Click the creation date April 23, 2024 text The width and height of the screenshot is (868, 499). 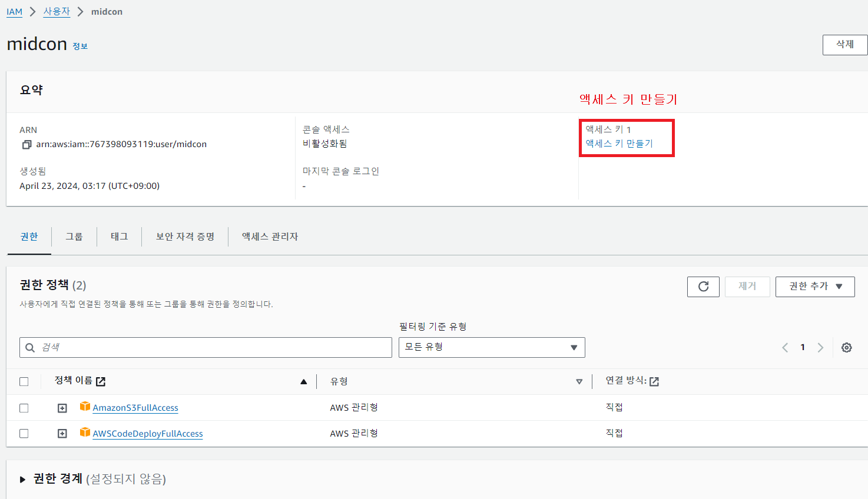click(x=90, y=186)
